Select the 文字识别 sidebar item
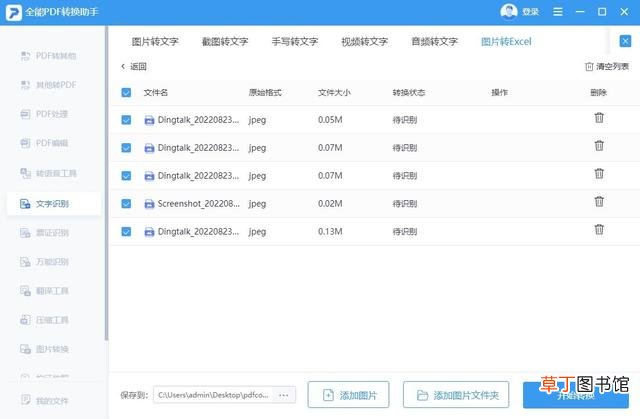Viewport: 640px width, 419px height. (x=53, y=204)
